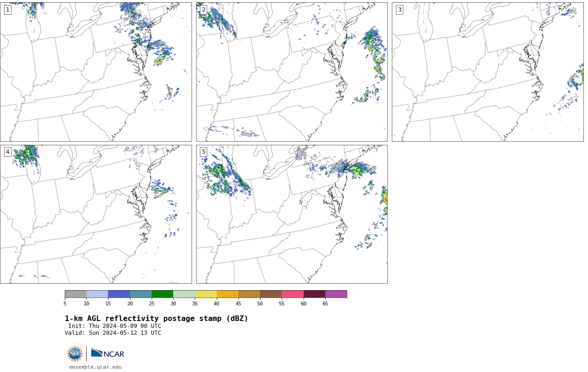Viewport: 588px width, 372px height.
Task: Select the yellow 35-40 dBZ swatch
Action: point(206,294)
